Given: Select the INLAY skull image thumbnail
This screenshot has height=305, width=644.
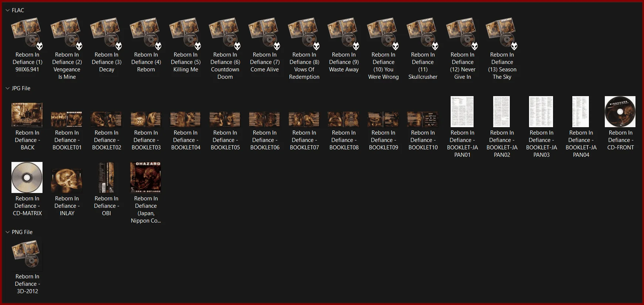Looking at the screenshot, I should (x=67, y=181).
